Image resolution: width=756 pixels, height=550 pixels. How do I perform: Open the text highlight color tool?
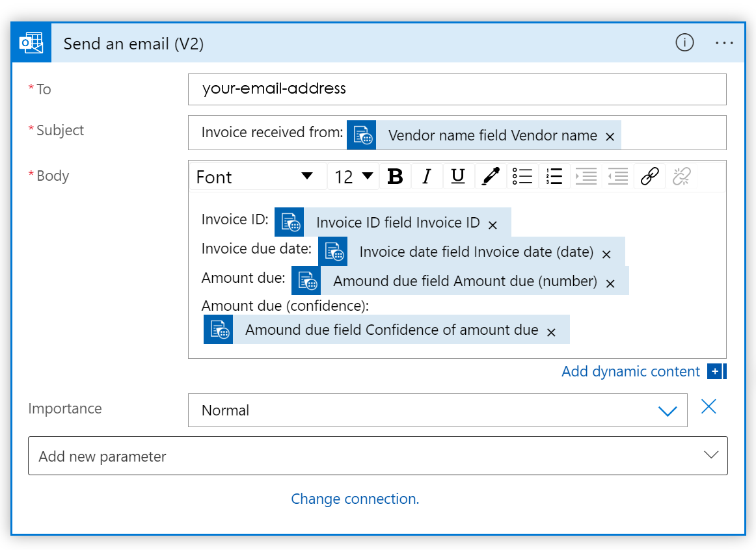coord(491,176)
